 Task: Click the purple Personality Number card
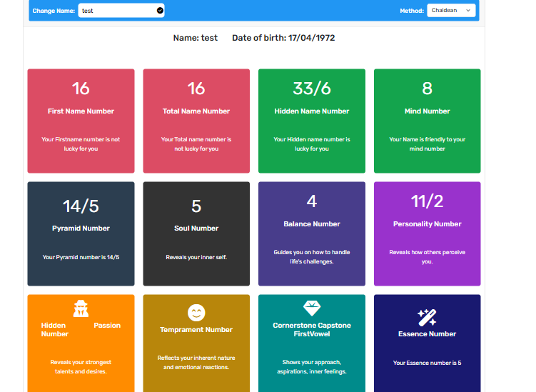tap(427, 233)
